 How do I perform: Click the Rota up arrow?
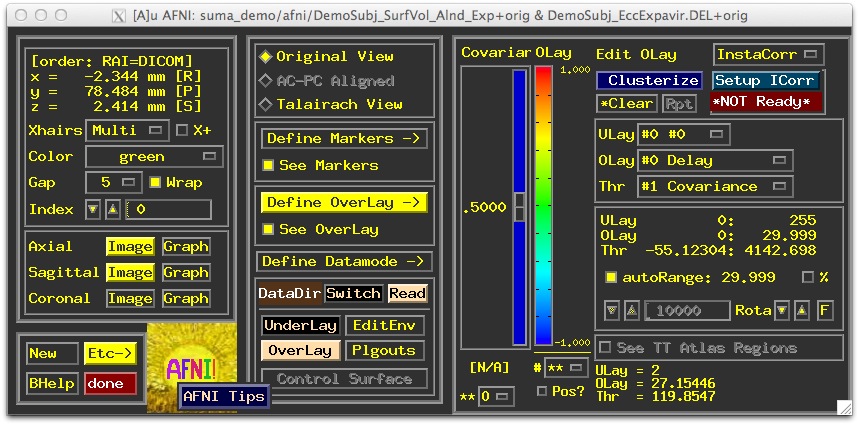point(802,311)
